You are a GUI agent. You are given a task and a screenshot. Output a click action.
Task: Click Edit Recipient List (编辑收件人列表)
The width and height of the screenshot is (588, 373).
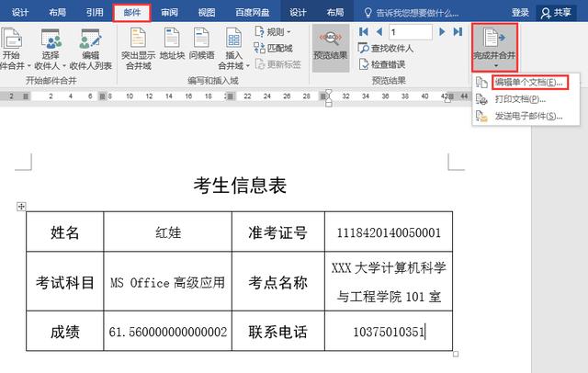(x=90, y=48)
